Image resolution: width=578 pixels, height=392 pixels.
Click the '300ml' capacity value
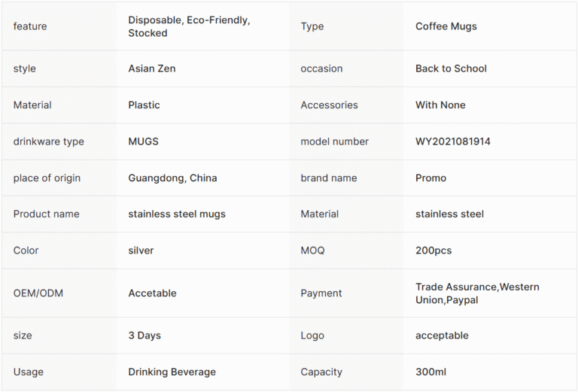[x=432, y=372]
